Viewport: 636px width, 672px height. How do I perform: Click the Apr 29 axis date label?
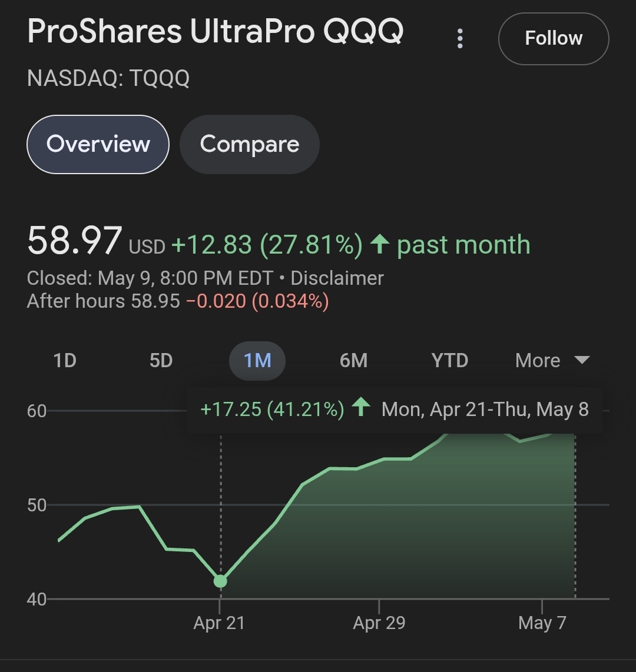379,623
